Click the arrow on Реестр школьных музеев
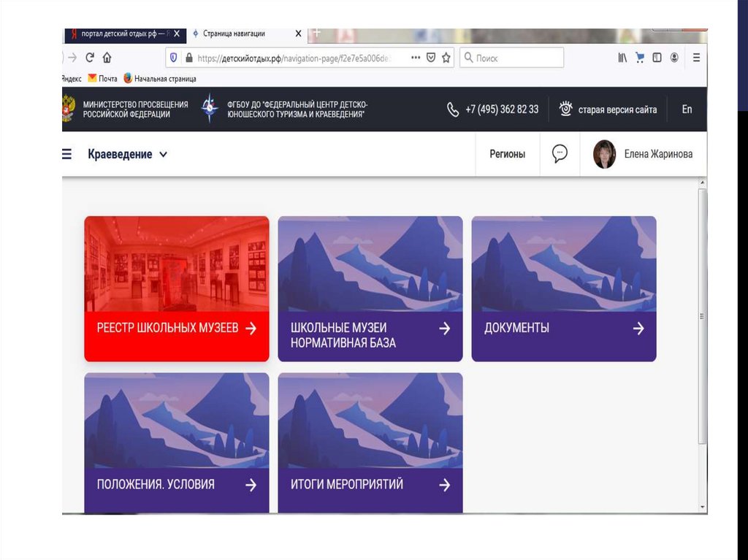This screenshot has height=560, width=748. coord(251,328)
